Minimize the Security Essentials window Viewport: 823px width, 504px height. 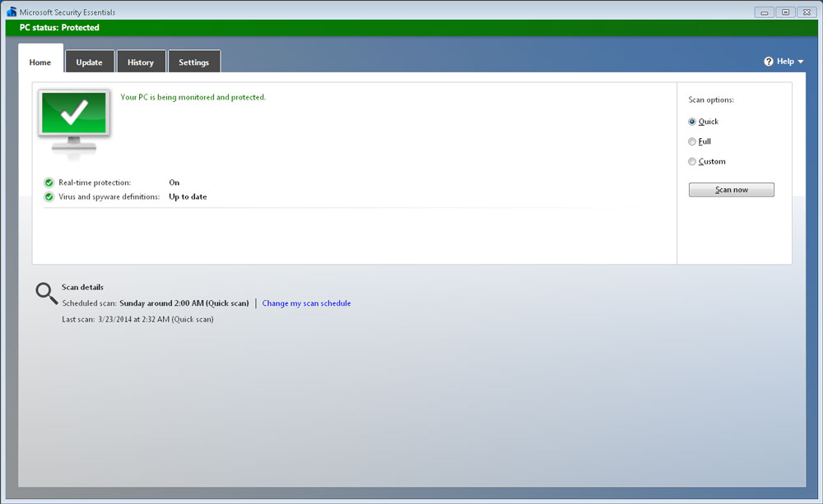click(x=765, y=12)
